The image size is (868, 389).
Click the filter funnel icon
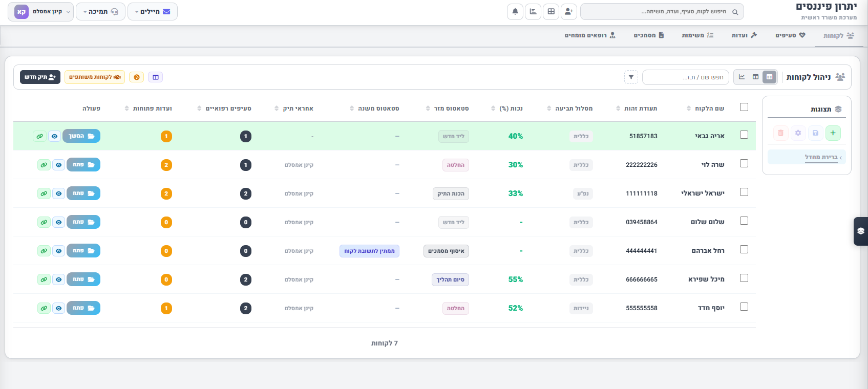(631, 77)
